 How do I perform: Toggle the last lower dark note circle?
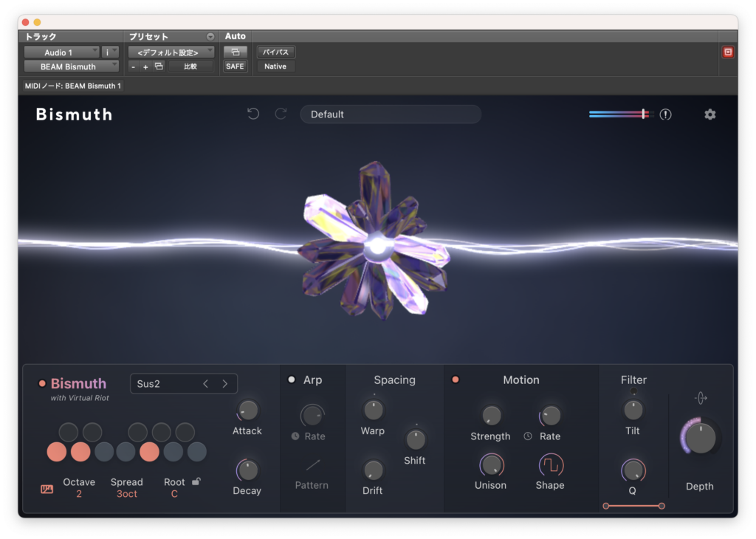point(196,452)
